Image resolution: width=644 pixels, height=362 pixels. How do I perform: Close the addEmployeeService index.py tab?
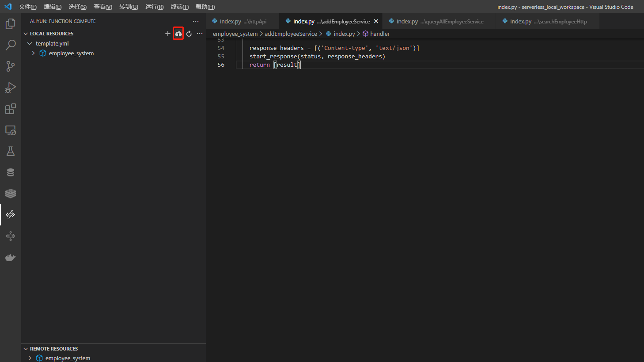click(x=376, y=21)
